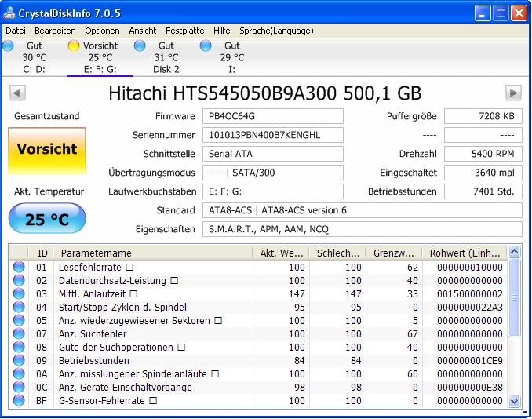Open the Bearbeiten menu
Viewport: 532px width, 419px height.
pos(55,31)
